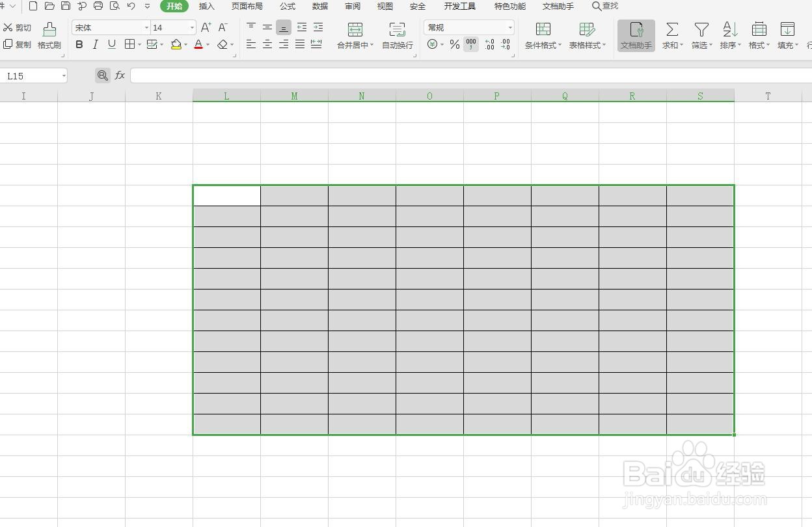The image size is (812, 527).
Task: Toggle italic formatting
Action: coord(95,44)
